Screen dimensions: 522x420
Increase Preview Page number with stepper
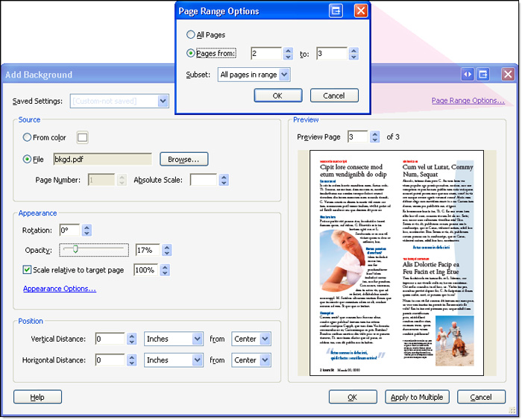tap(374, 133)
